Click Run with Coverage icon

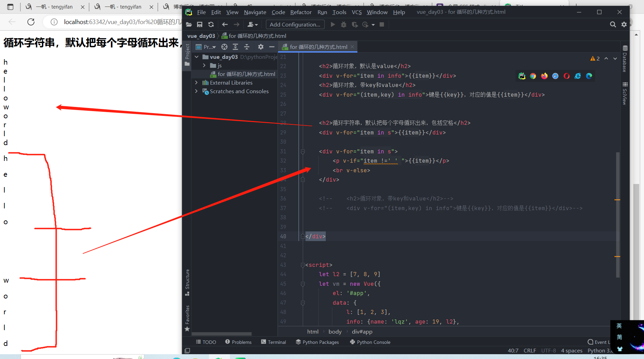pyautogui.click(x=355, y=24)
